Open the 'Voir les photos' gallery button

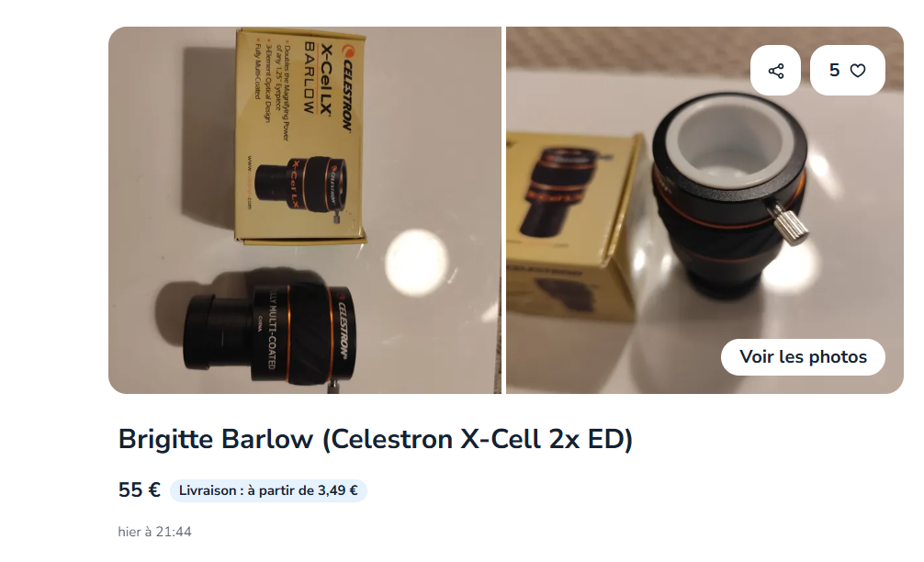(803, 357)
